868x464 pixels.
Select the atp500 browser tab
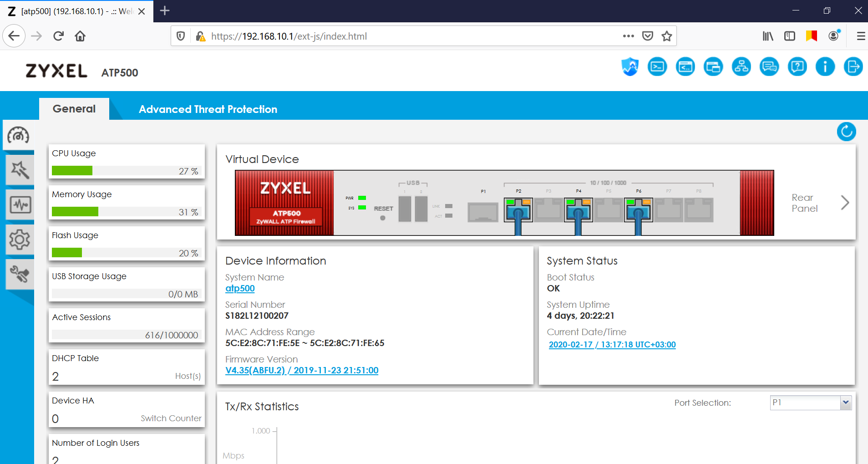coord(76,11)
